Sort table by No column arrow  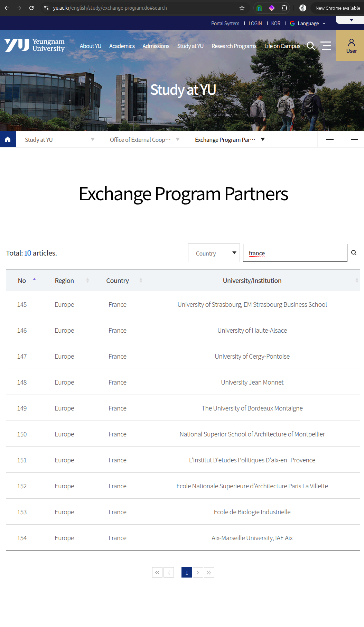[x=34, y=279]
